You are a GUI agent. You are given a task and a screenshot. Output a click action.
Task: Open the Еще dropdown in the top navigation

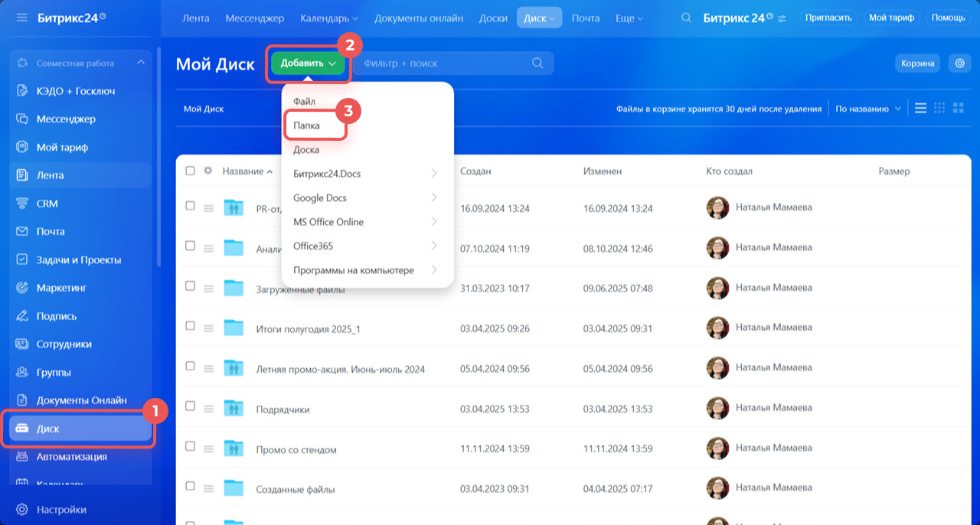(629, 18)
